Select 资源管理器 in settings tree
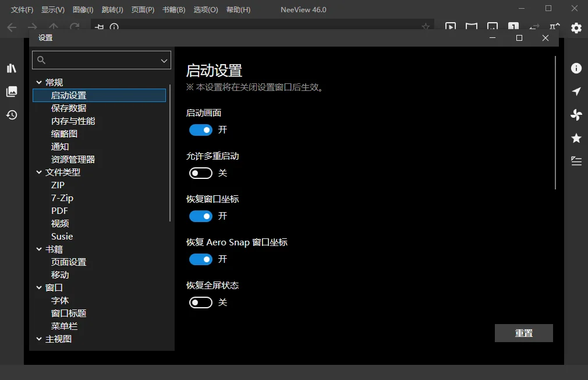This screenshot has height=380, width=588. pyautogui.click(x=73, y=160)
